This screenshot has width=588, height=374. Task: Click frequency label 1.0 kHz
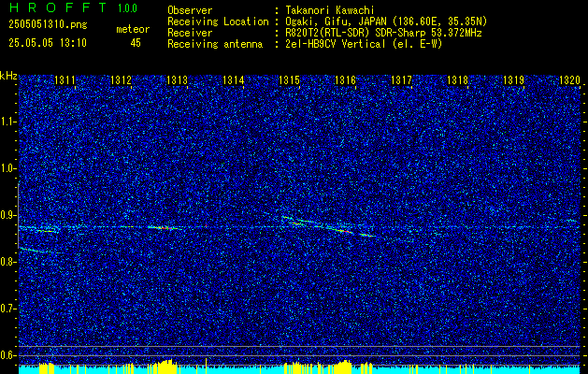click(x=7, y=169)
